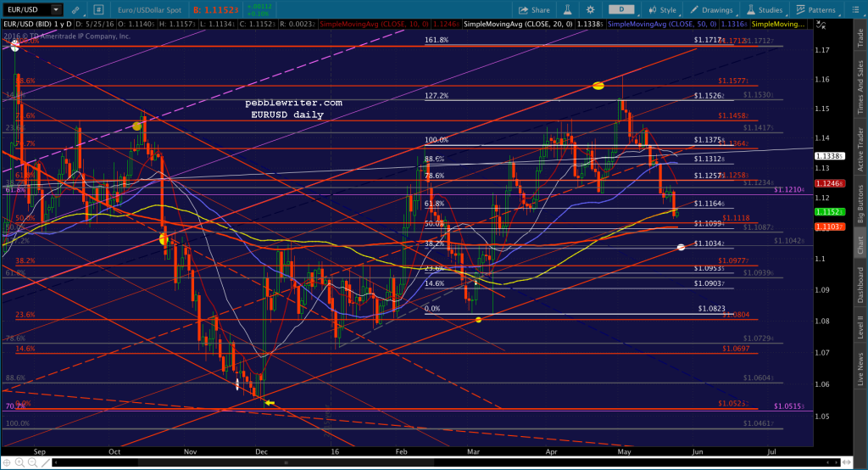The height and width of the screenshot is (470, 868).
Task: Open the Studies menu
Action: point(765,10)
